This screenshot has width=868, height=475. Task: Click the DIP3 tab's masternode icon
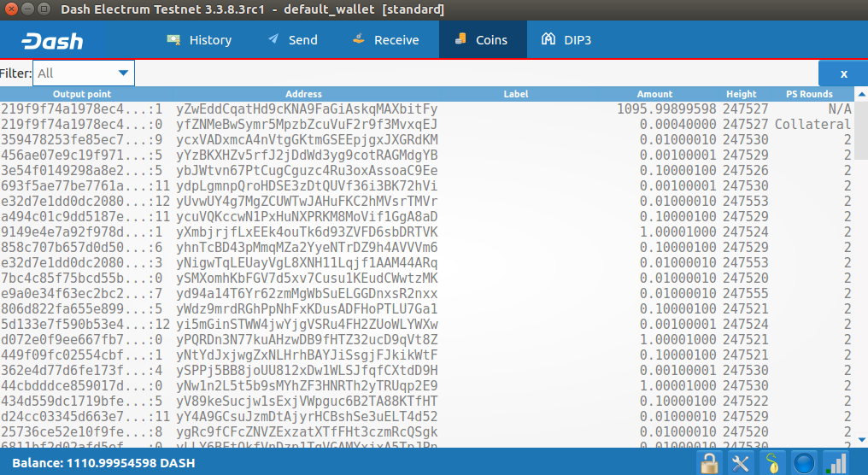click(548, 38)
